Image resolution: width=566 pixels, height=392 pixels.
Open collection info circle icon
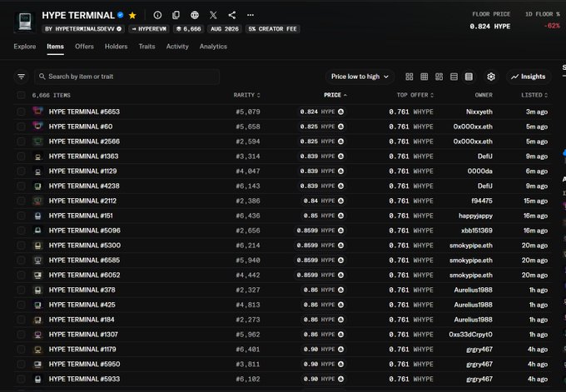point(157,15)
